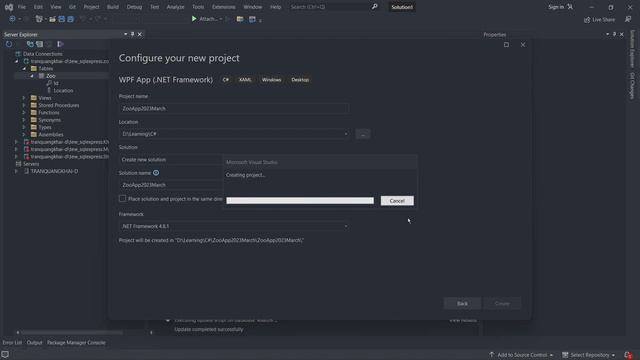Expand the TRANQUANGKHAI-D server node
The image size is (640, 360).
(x=17, y=171)
